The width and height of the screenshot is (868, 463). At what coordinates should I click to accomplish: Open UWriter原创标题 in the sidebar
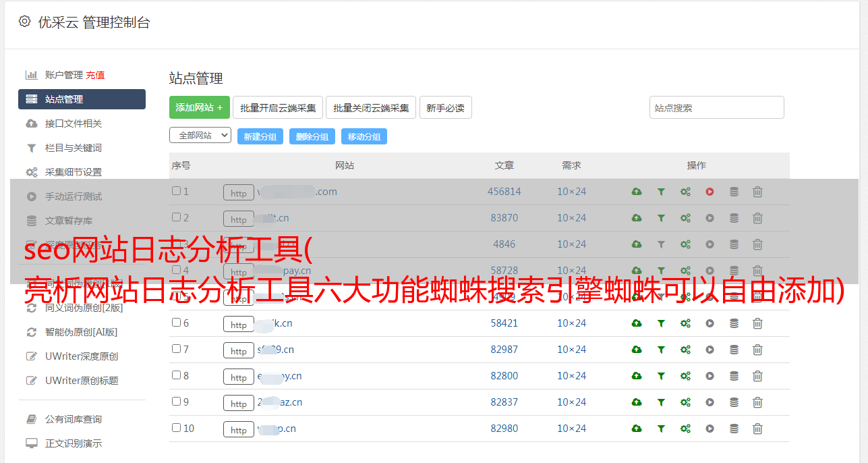(82, 381)
